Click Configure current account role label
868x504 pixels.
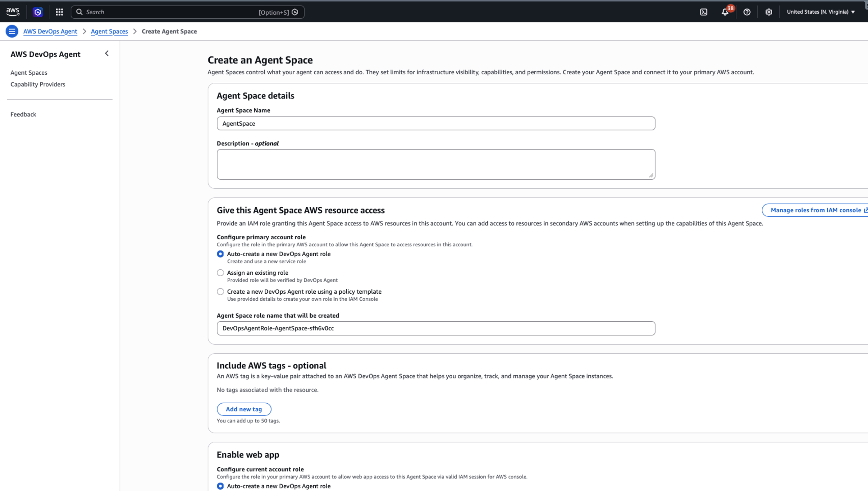click(x=260, y=469)
